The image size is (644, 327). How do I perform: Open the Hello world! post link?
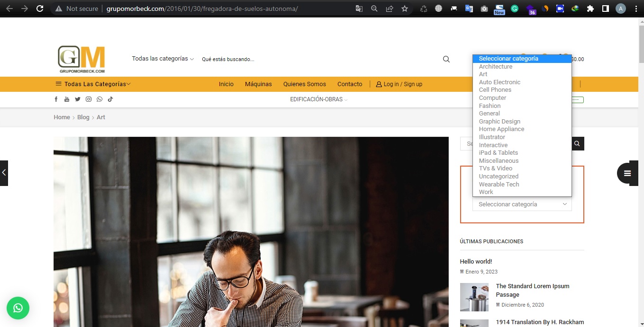point(476,261)
